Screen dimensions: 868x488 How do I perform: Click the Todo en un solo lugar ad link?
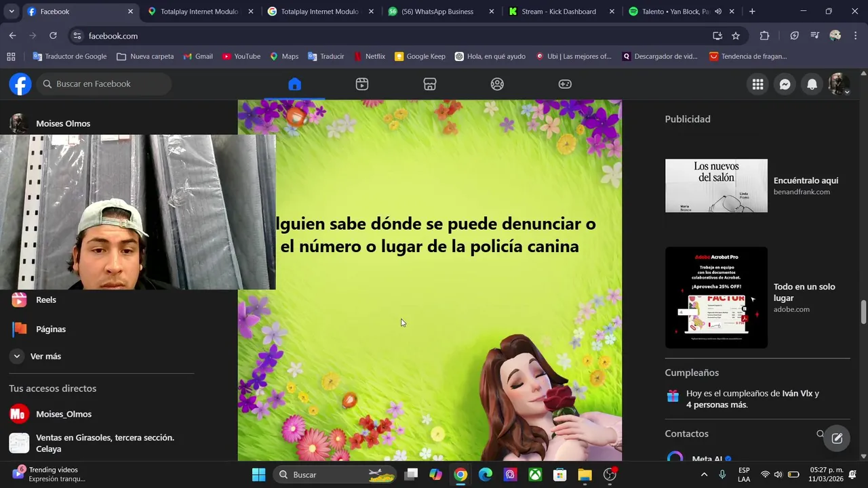(x=804, y=292)
